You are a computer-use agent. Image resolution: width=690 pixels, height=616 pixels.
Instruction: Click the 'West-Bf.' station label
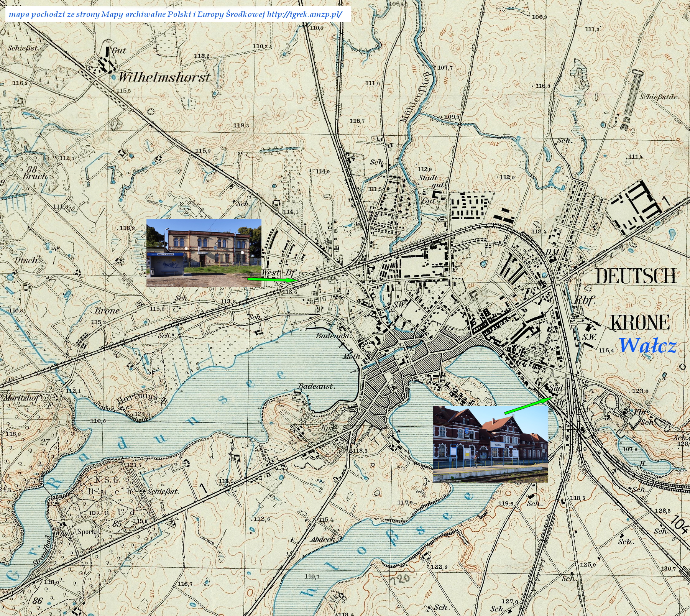(279, 273)
